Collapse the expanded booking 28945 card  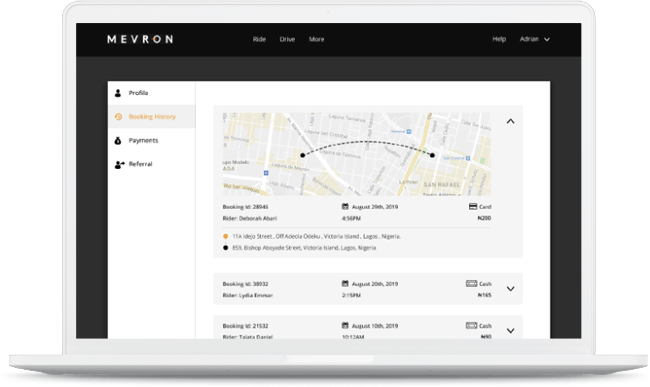click(x=511, y=121)
